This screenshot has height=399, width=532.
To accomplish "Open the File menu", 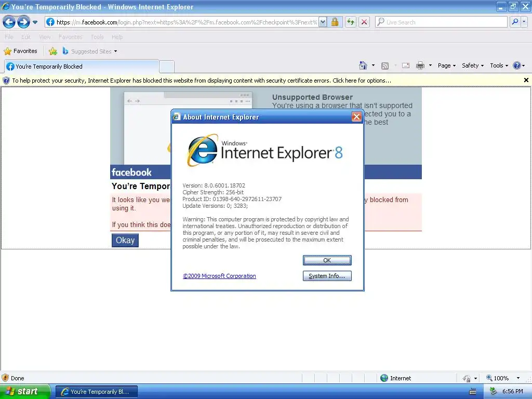I will pos(9,37).
